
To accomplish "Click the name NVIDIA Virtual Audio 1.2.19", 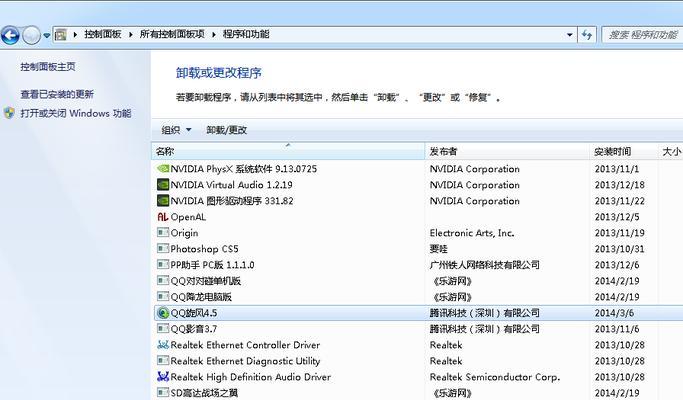I will (x=231, y=185).
